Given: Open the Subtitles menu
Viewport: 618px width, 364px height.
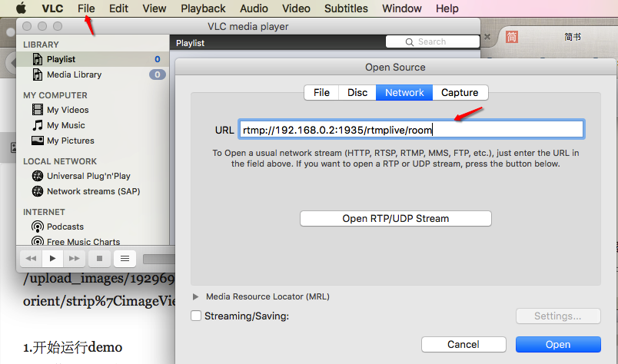Looking at the screenshot, I should (346, 8).
